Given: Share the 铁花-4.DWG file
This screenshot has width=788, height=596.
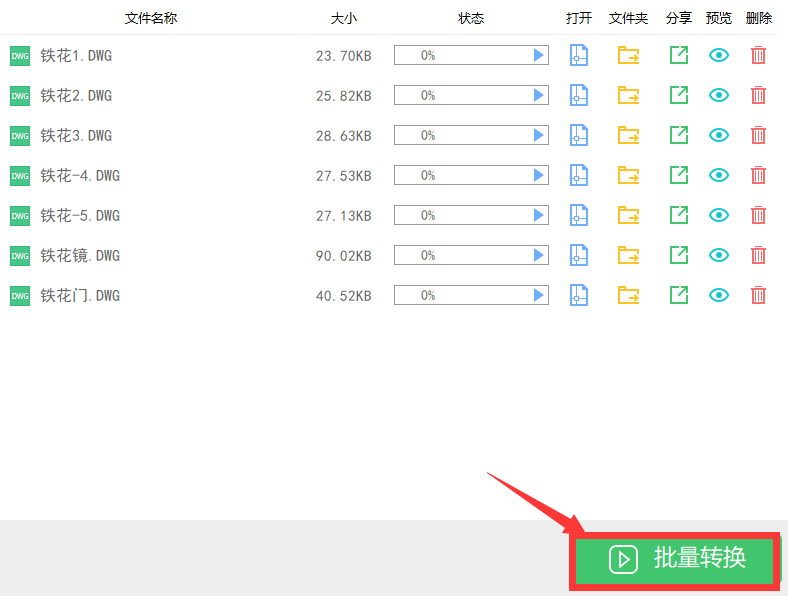Looking at the screenshot, I should 679,175.
